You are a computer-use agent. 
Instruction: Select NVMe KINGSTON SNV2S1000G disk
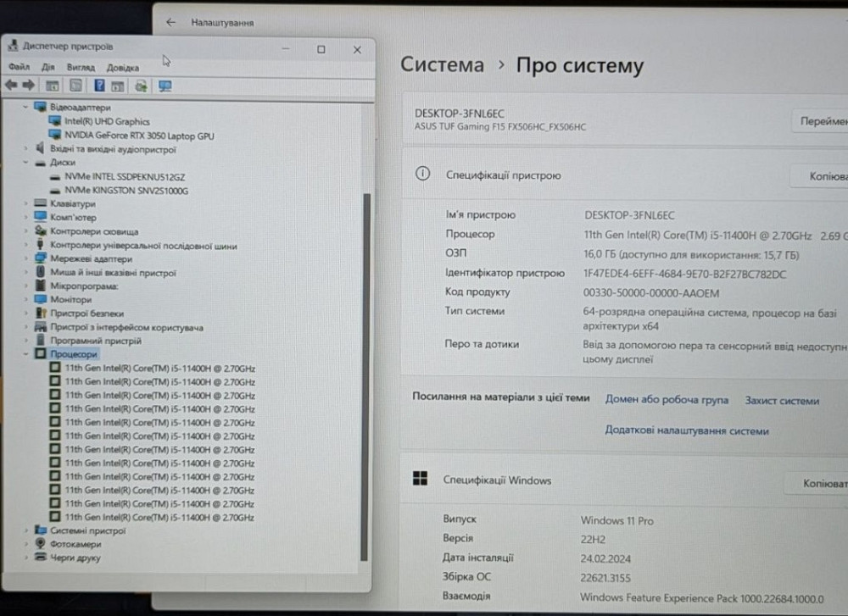(126, 191)
